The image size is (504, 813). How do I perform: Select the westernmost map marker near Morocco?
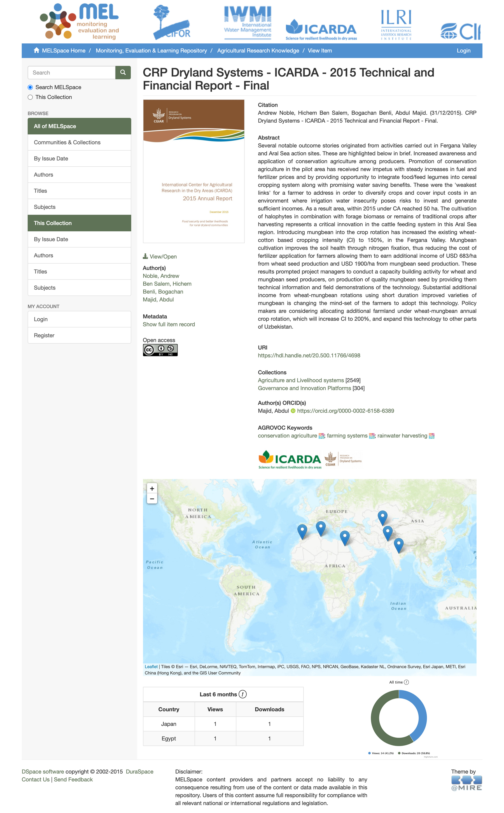pos(302,532)
